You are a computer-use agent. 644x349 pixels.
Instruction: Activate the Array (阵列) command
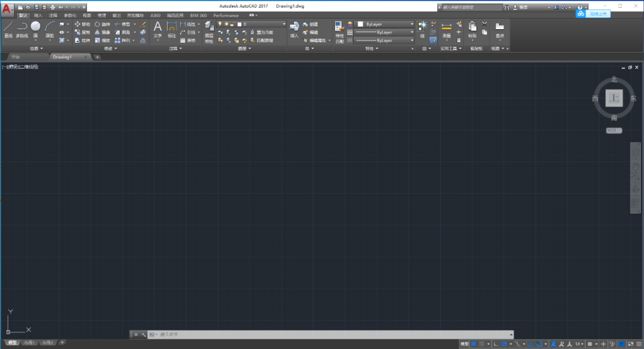[x=122, y=40]
